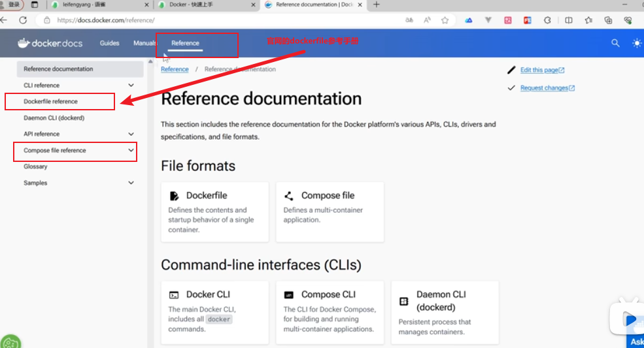Open the Reference menu in navbar
Screen dimensions: 644x348
click(185, 43)
